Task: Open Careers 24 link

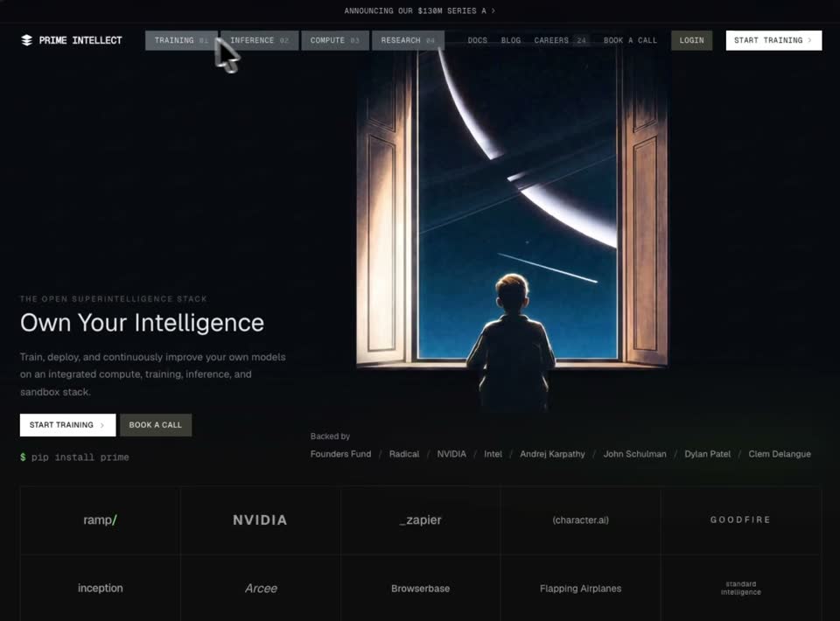Action: pos(560,40)
